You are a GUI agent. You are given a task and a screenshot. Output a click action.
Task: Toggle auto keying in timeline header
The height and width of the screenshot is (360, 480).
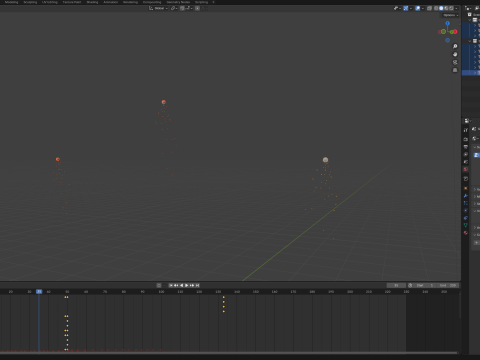pos(159,285)
